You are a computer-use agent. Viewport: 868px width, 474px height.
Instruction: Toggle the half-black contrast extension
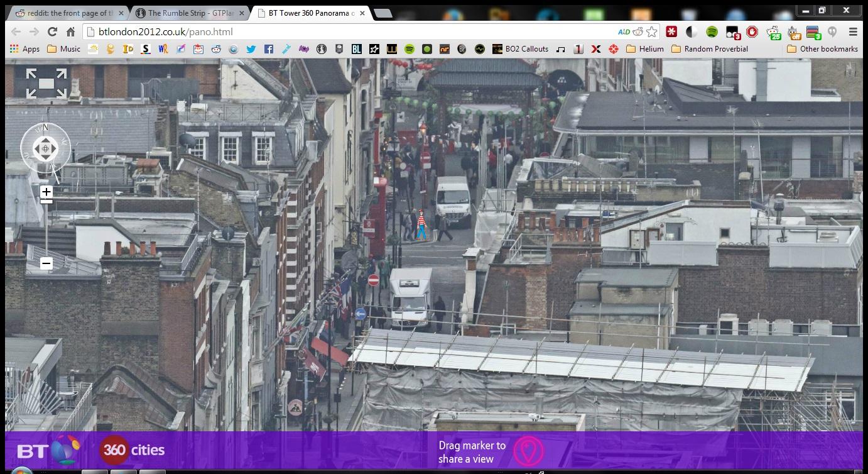tap(692, 31)
